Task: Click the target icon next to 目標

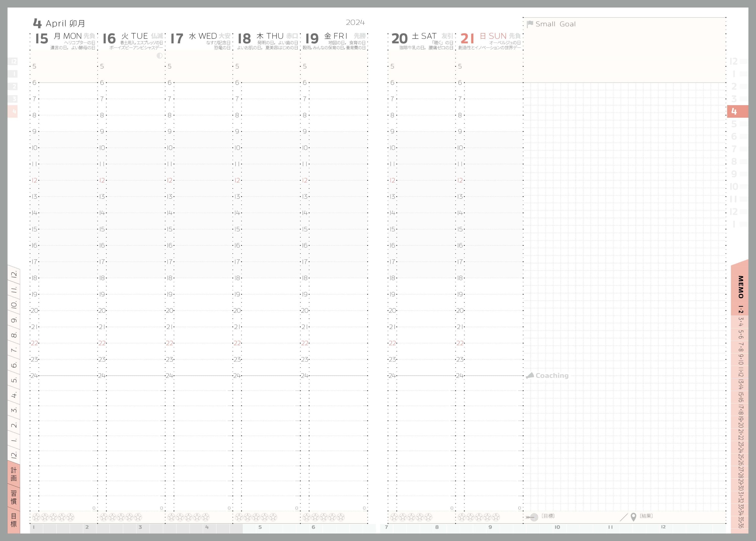Action: 532,517
